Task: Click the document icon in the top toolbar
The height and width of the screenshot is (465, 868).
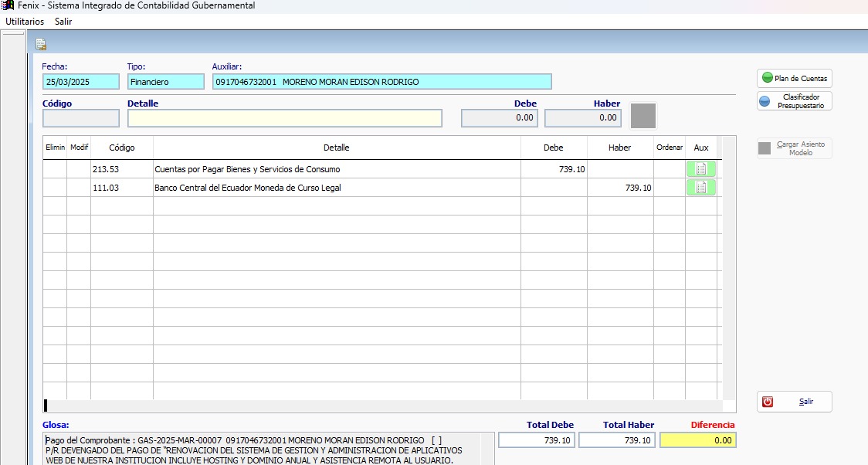Action: pyautogui.click(x=41, y=44)
